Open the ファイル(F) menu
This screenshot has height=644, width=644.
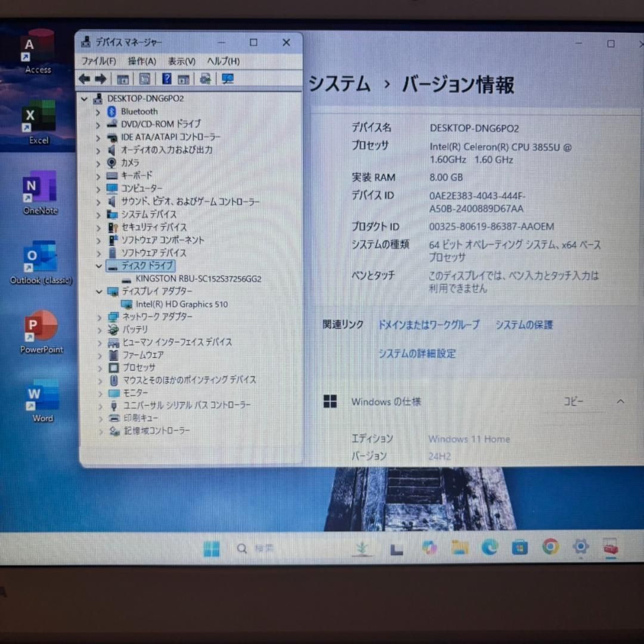(x=98, y=61)
